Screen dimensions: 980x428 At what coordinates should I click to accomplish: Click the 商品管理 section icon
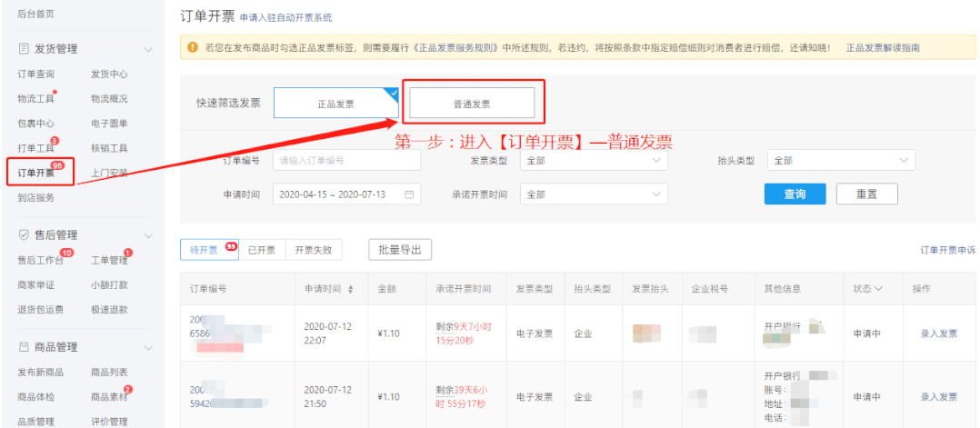tap(24, 347)
